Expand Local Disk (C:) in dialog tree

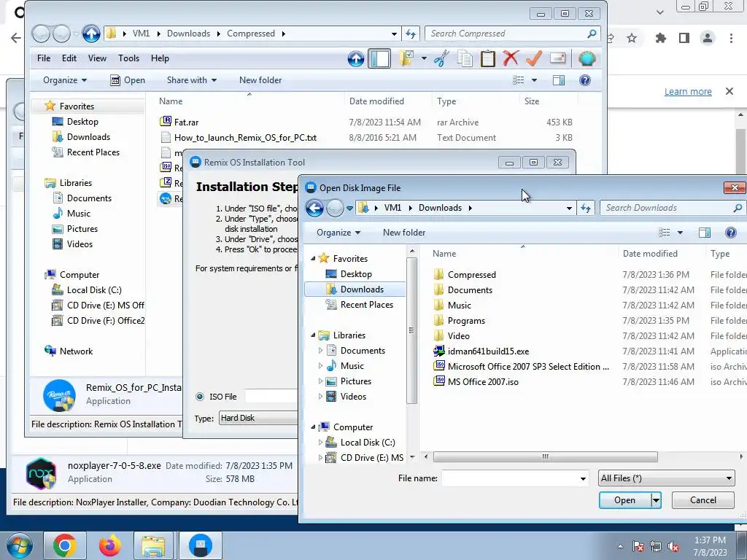tap(320, 443)
